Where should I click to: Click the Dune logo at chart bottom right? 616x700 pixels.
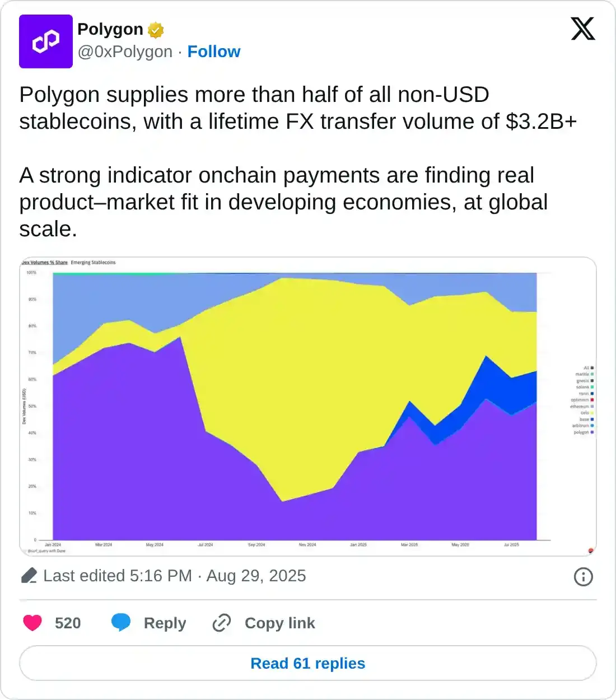[x=591, y=550]
